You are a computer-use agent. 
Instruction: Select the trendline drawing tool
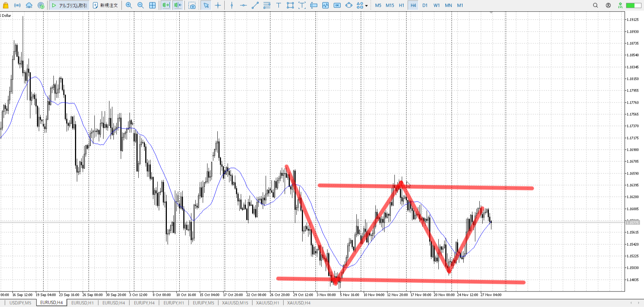pyautogui.click(x=255, y=5)
